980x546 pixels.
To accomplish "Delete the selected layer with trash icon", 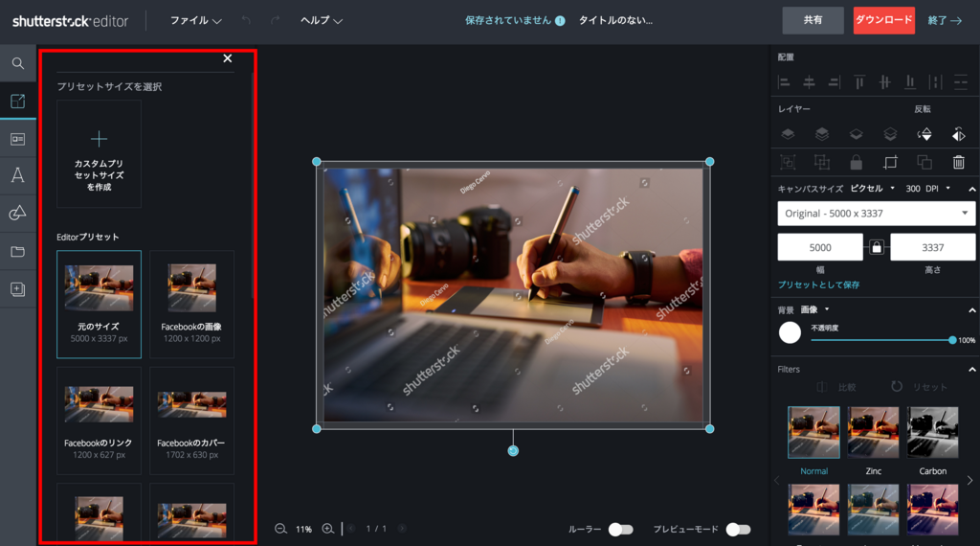I will tap(958, 163).
